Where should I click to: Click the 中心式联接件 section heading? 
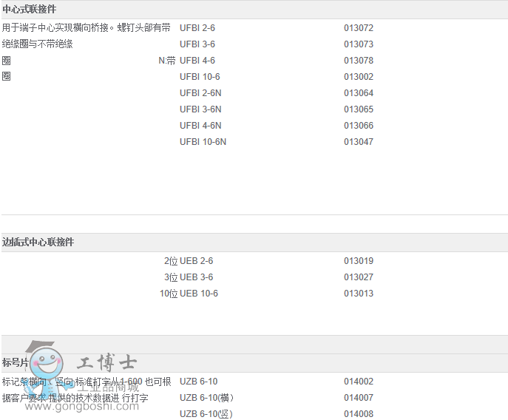coord(29,10)
